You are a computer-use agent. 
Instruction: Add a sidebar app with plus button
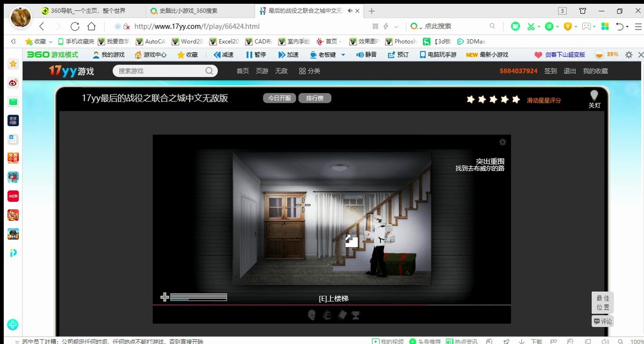(x=13, y=324)
